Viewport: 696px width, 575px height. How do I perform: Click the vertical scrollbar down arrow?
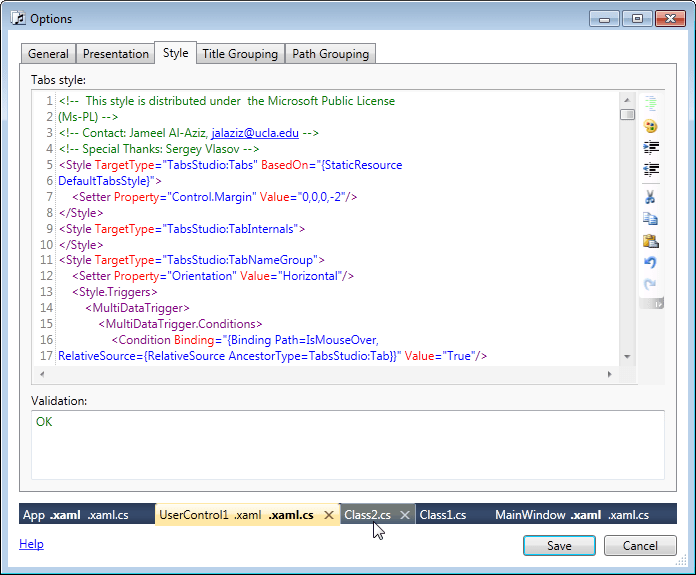[x=627, y=357]
